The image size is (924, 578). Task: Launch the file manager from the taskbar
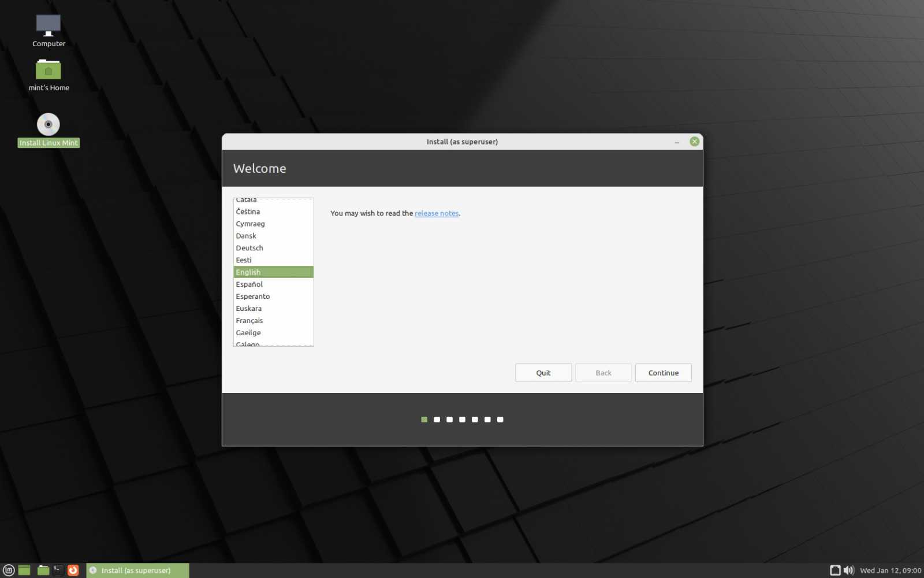pyautogui.click(x=43, y=570)
